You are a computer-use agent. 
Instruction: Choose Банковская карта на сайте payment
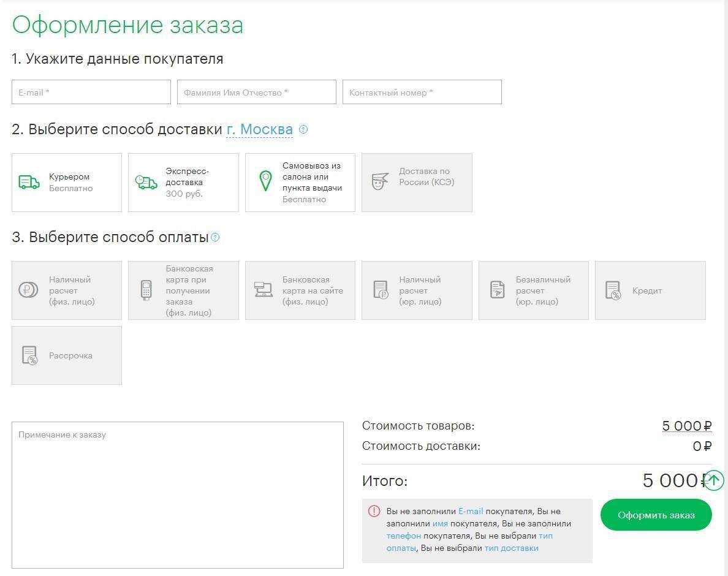point(300,290)
